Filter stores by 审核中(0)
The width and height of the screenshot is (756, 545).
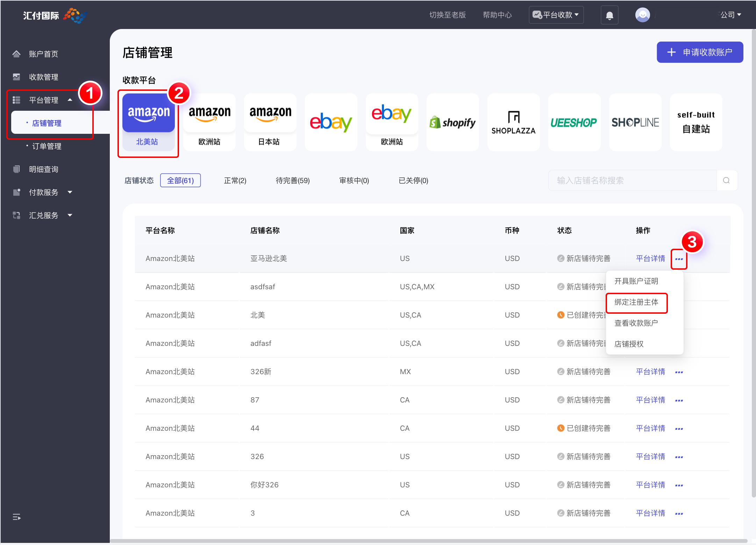354,181
